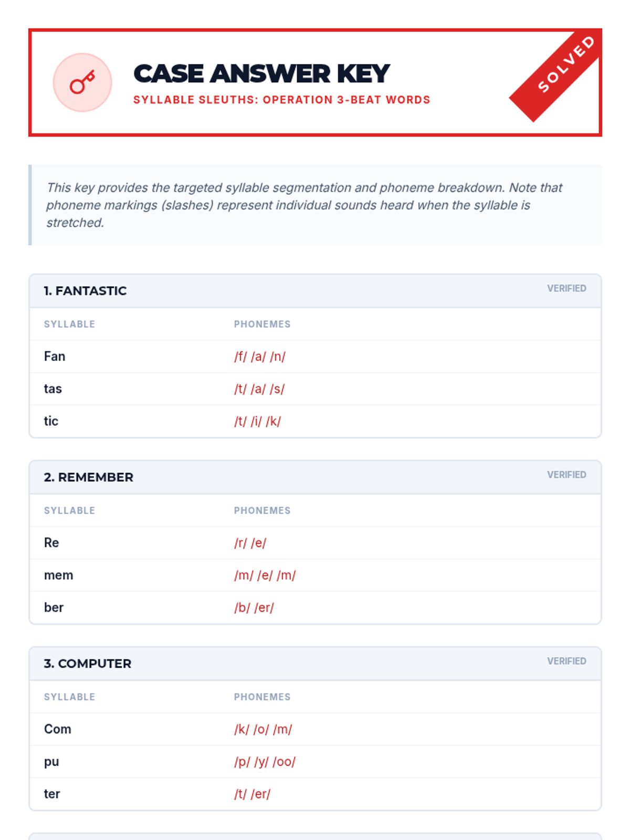Click the /k/ /o/ /m/ phonemes
Image resolution: width=630 pixels, height=840 pixels.
[x=263, y=729]
